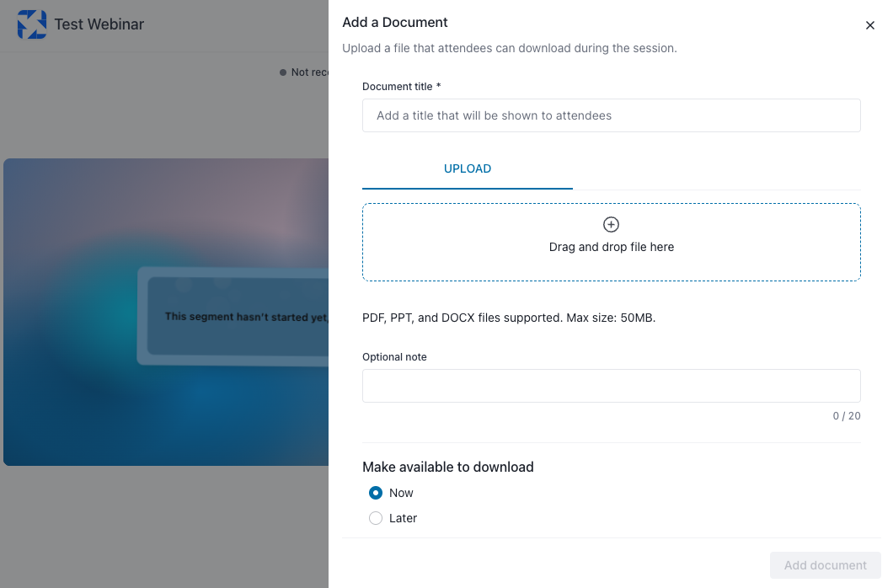This screenshot has width=893, height=588.
Task: Close the Add a Document panel
Action: pos(869,25)
